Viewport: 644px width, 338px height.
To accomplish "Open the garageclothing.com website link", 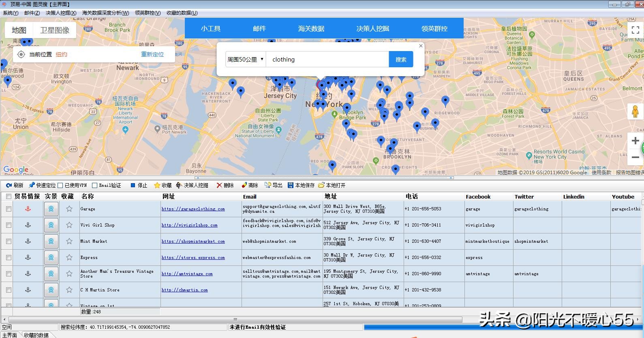I will [x=193, y=209].
